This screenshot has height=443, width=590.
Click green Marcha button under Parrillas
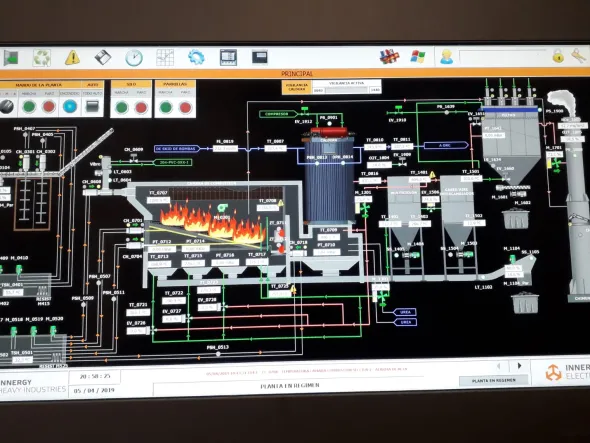coord(166,108)
